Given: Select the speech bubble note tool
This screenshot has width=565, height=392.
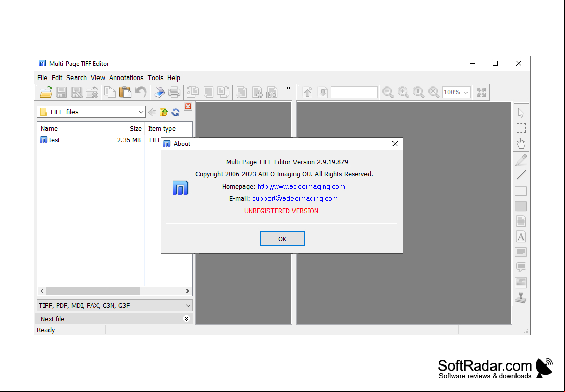Looking at the screenshot, I should pos(521,267).
